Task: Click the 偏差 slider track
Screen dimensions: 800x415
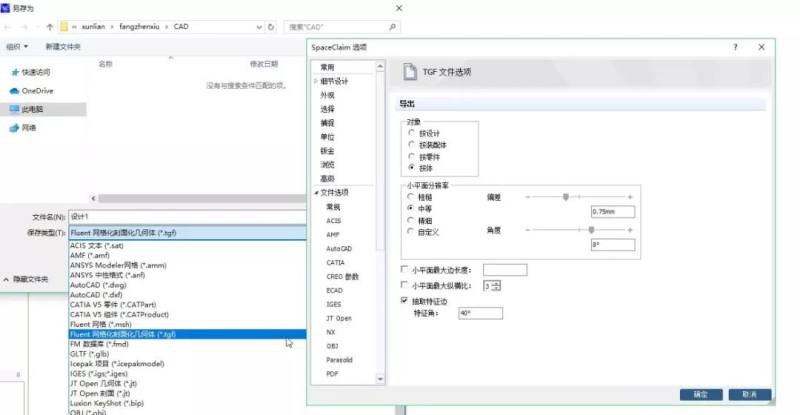Action: coord(580,197)
